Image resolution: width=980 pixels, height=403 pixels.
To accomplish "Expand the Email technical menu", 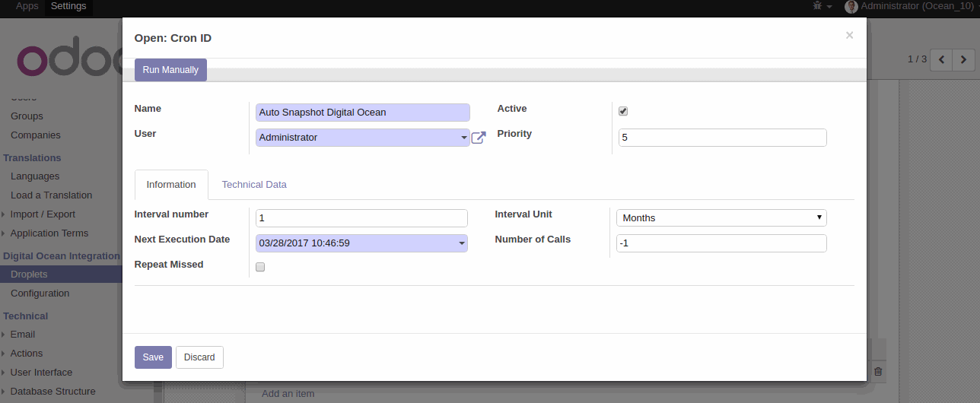I will [22, 335].
